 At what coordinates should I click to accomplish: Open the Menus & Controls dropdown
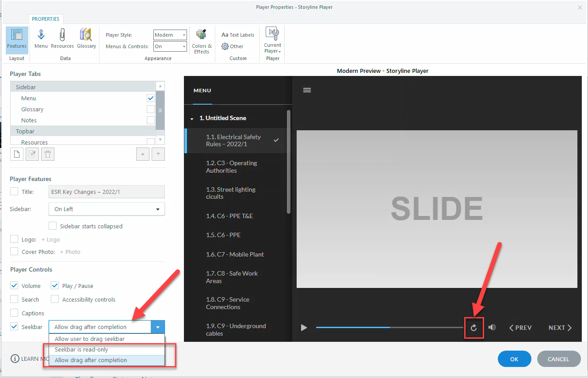point(170,46)
